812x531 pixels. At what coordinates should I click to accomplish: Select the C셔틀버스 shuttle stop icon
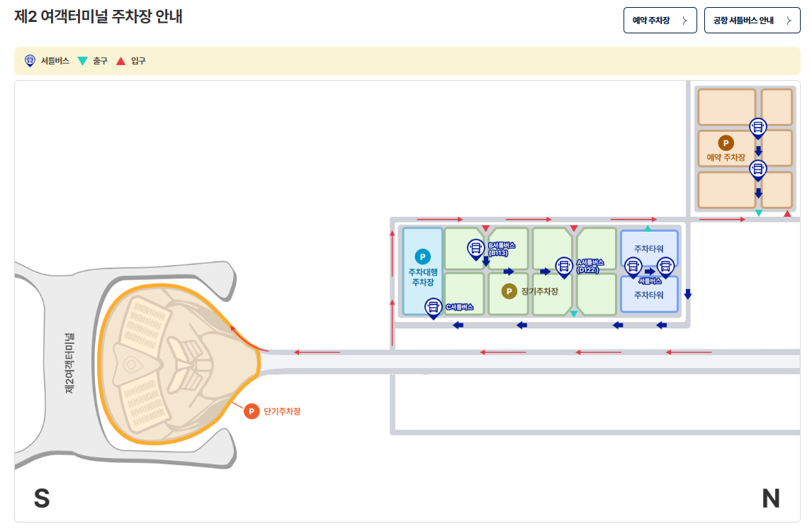pyautogui.click(x=433, y=307)
